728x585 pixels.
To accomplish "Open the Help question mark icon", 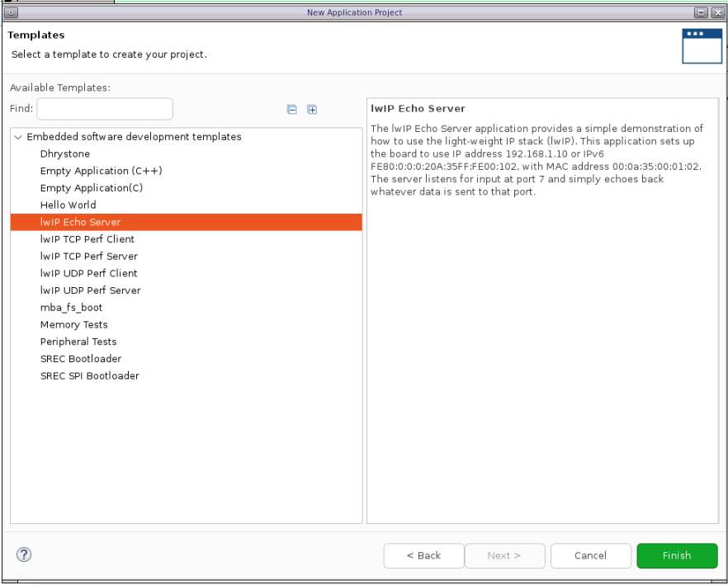I will 24,555.
